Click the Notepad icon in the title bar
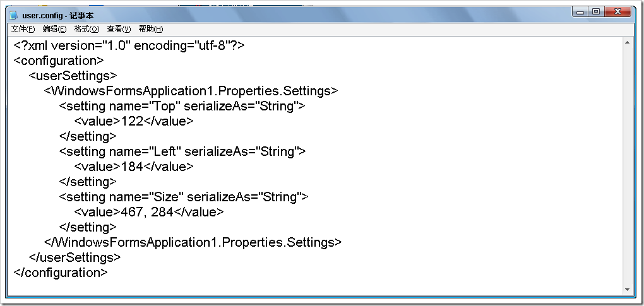 pos(14,15)
